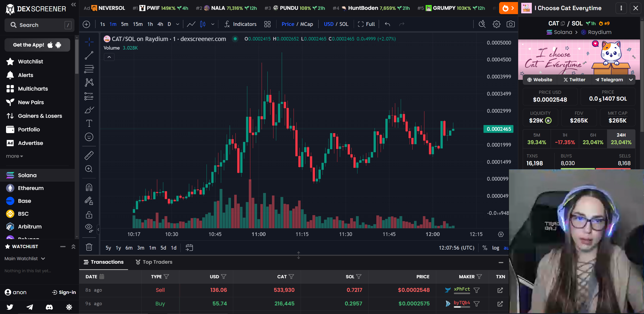Click the Search input field
644x314 pixels.
click(39, 25)
